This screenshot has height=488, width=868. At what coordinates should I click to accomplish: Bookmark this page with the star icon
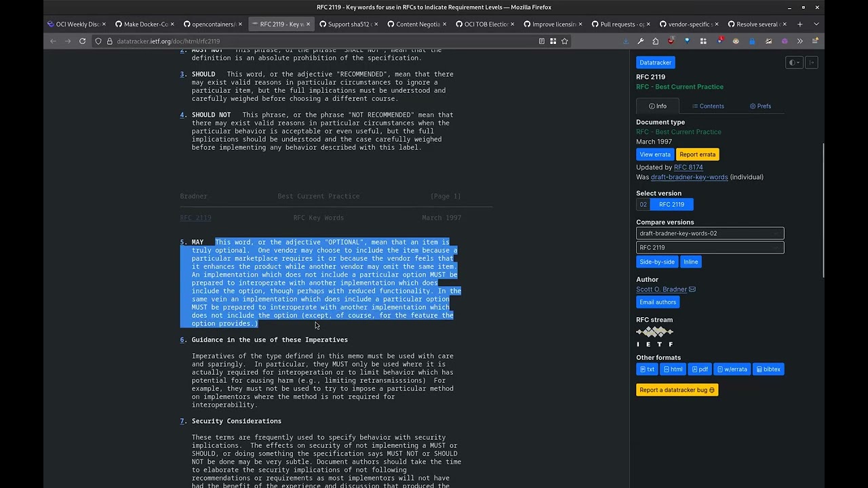click(564, 41)
